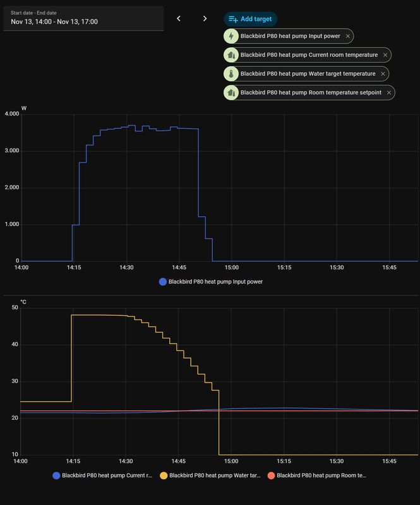Click the 30 °C axis label
Image resolution: width=420 pixels, height=505 pixels.
click(15, 381)
